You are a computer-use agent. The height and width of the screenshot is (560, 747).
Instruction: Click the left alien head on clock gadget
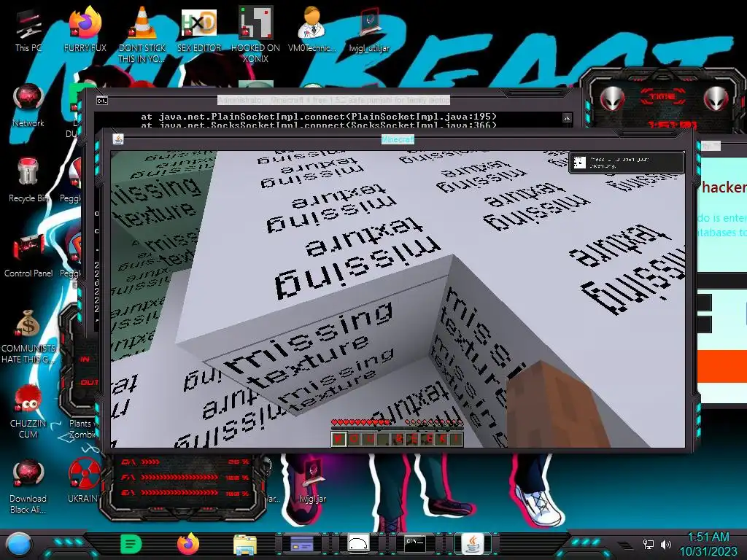click(x=612, y=99)
